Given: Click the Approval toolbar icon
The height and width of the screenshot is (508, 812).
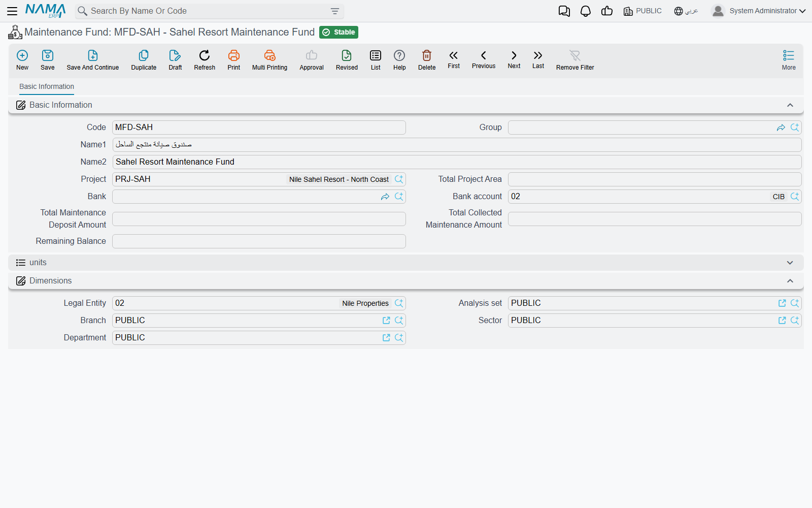Looking at the screenshot, I should [x=312, y=60].
